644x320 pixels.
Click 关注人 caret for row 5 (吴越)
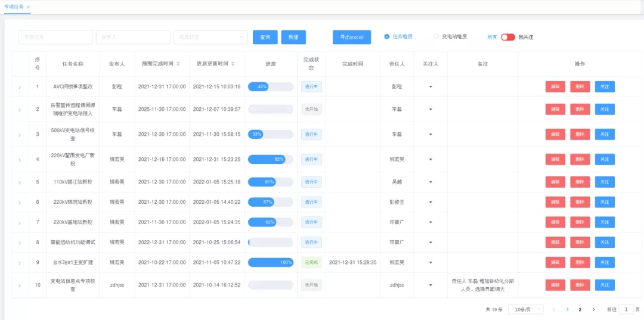431,182
